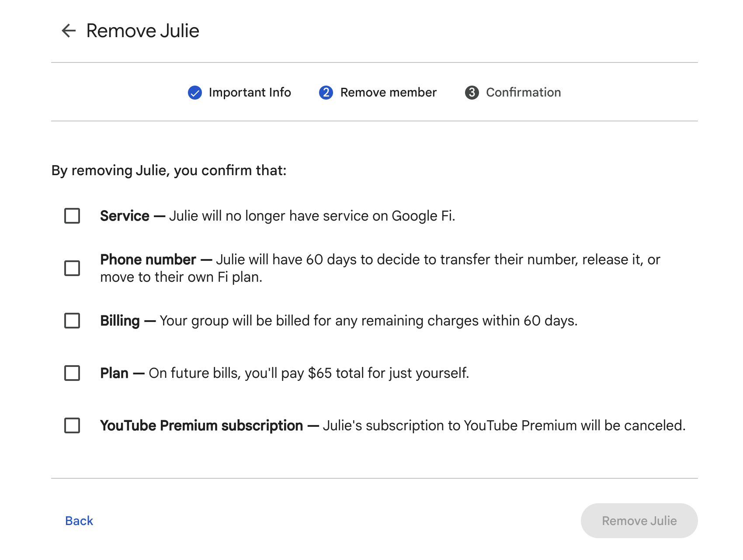This screenshot has width=743, height=560.
Task: Enable the Billing acknowledgment checkbox
Action: coord(72,321)
